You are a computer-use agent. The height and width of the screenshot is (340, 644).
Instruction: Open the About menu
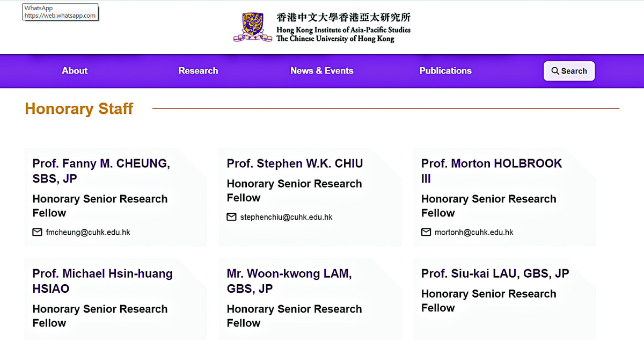pos(75,71)
